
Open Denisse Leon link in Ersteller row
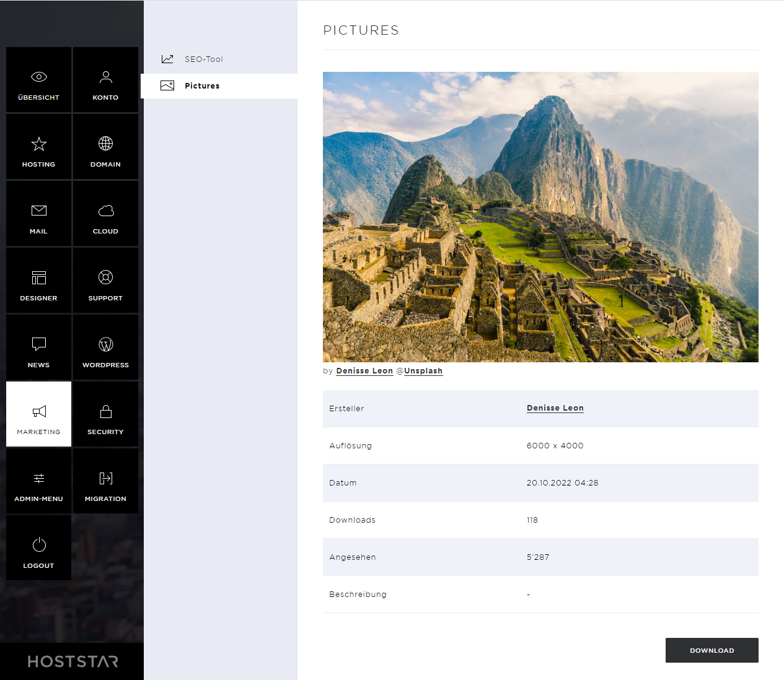[555, 408]
